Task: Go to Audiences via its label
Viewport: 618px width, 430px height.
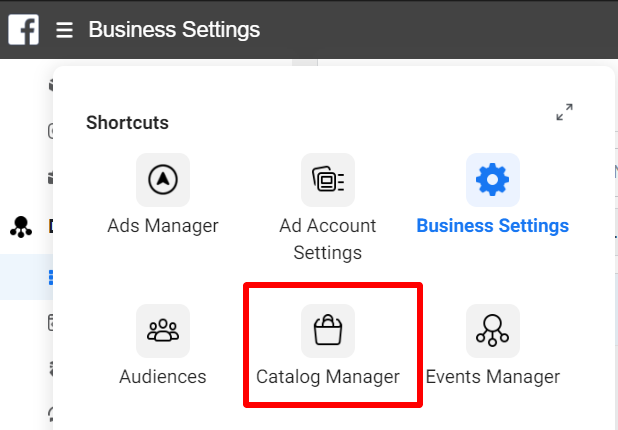Action: coord(163,377)
